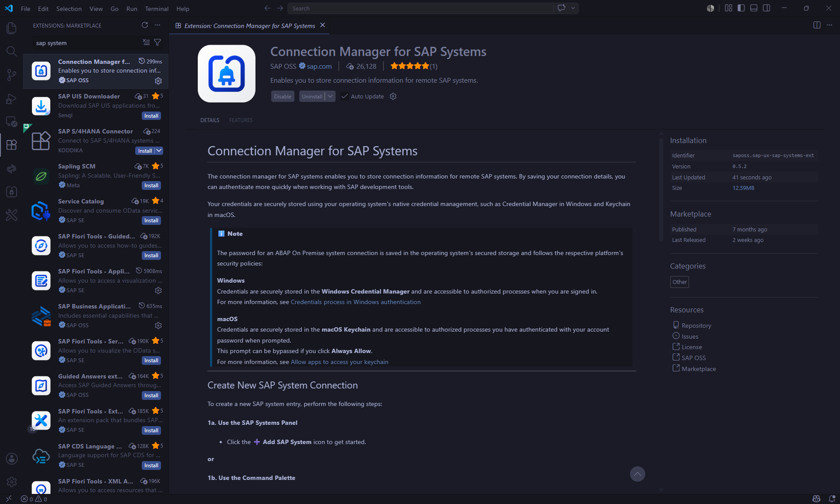Open the Help menu
840x504 pixels.
click(183, 8)
